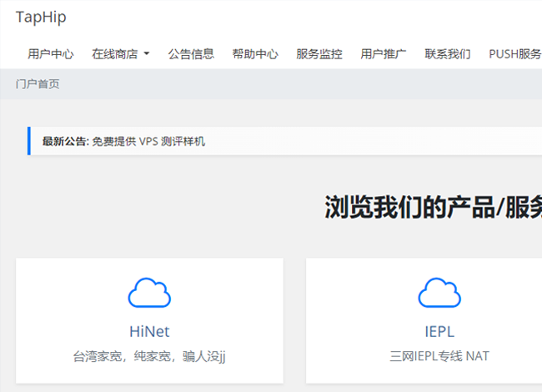This screenshot has width=542, height=392.
Task: Open the PUSH服务 menu item
Action: (x=514, y=53)
